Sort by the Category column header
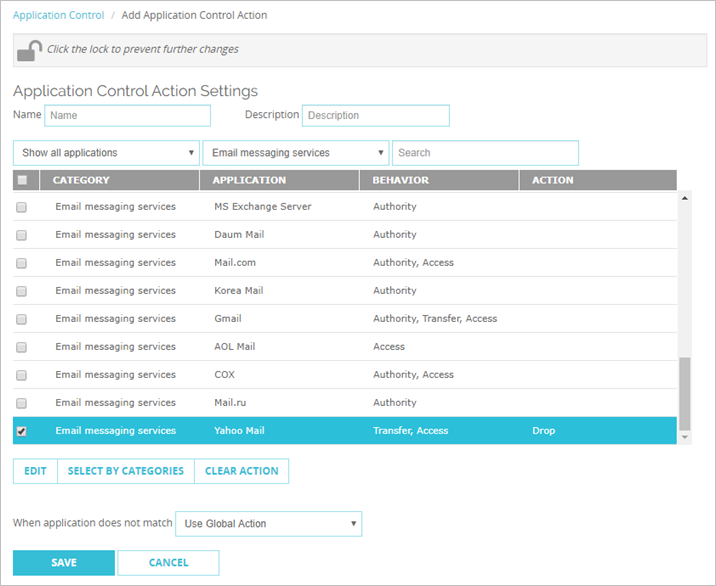Screen dimensions: 716x586 pyautogui.click(x=81, y=181)
